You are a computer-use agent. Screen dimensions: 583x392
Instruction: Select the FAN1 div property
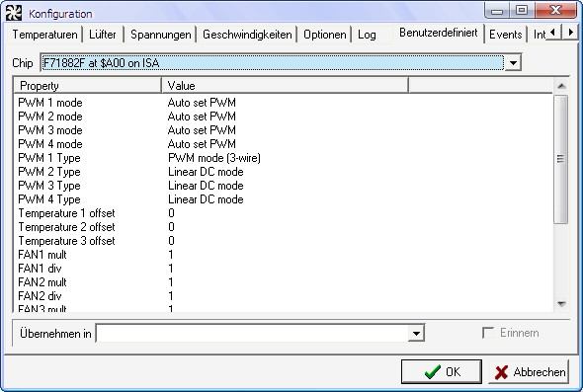pyautogui.click(x=40, y=269)
